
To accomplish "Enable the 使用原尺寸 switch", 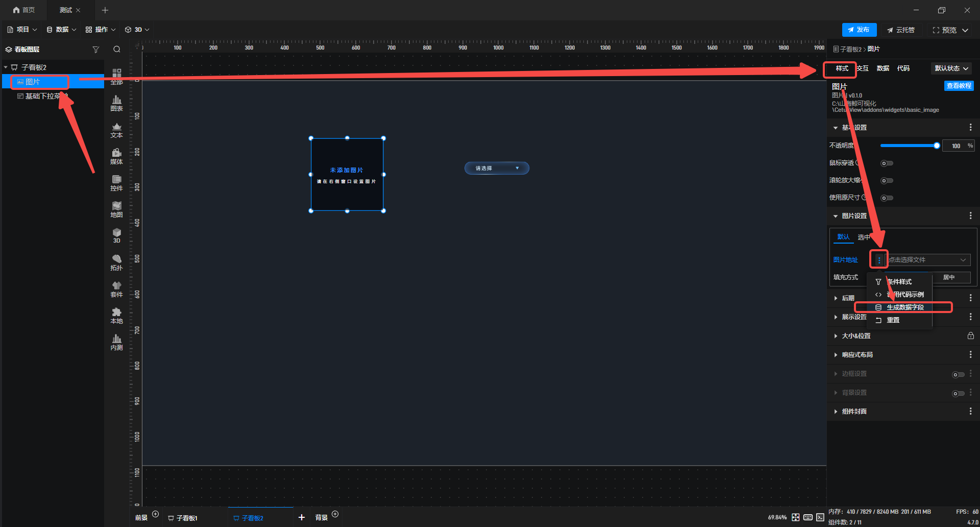I will (x=887, y=198).
